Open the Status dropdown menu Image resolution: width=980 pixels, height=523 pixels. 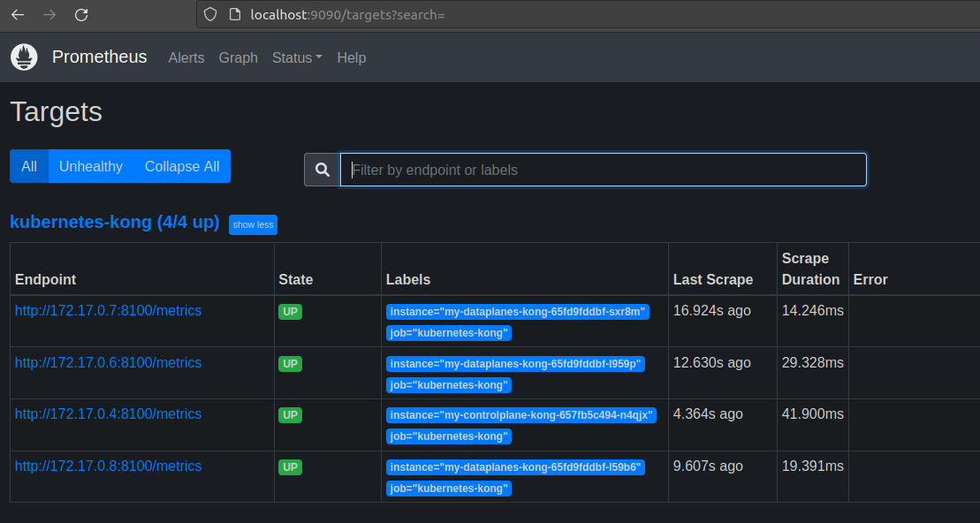click(x=297, y=57)
